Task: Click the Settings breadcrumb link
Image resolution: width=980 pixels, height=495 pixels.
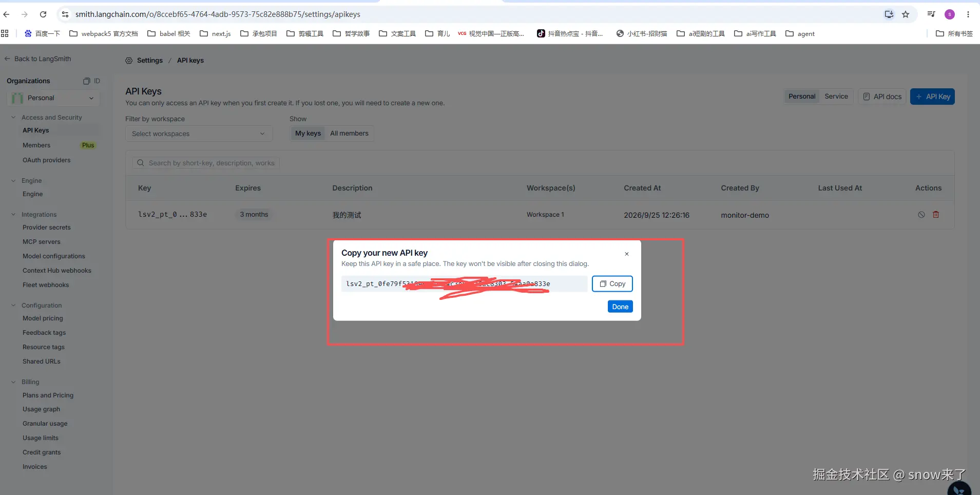Action: pos(150,61)
